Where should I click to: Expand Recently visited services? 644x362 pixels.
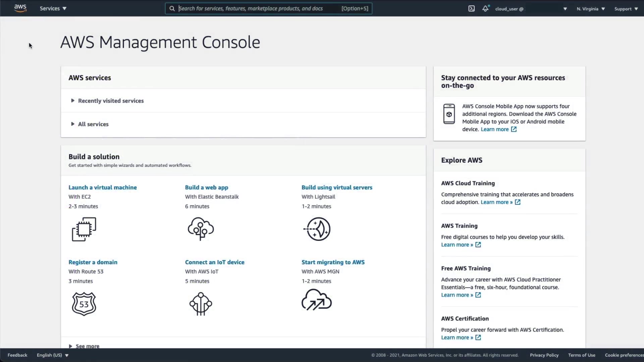click(x=111, y=101)
